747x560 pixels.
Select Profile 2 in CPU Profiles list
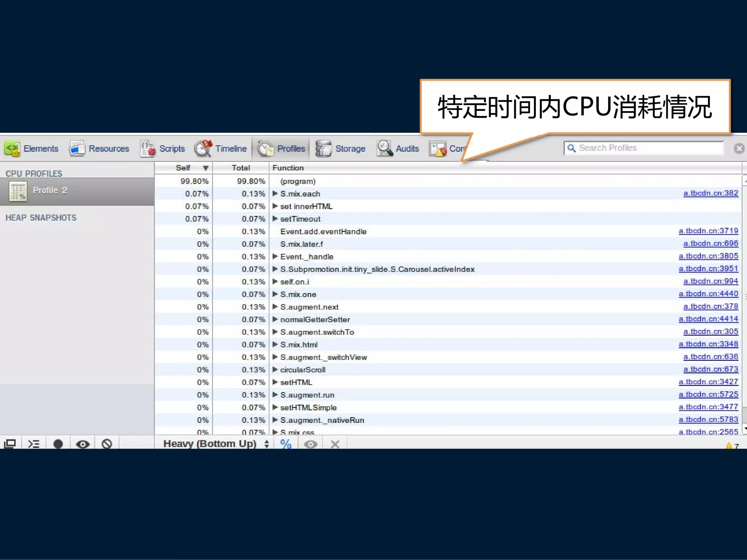pyautogui.click(x=50, y=190)
